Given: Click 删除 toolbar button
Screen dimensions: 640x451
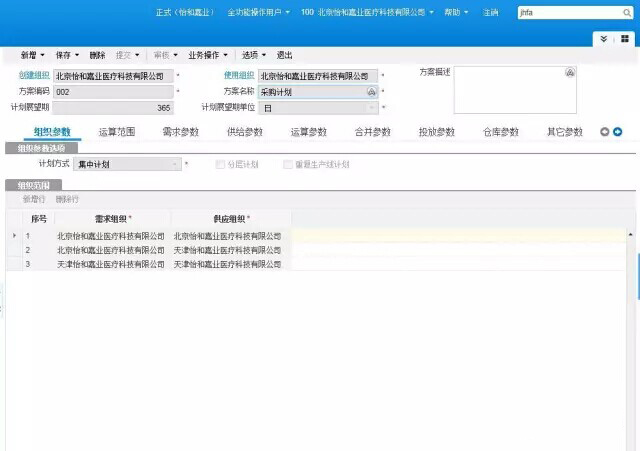Looking at the screenshot, I should [97, 55].
